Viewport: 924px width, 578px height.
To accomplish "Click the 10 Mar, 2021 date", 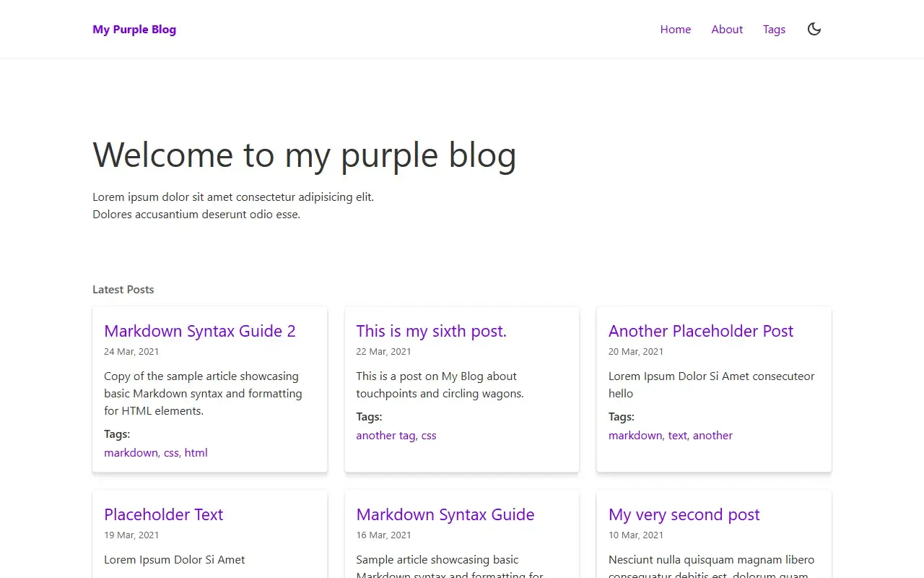I will coord(636,535).
